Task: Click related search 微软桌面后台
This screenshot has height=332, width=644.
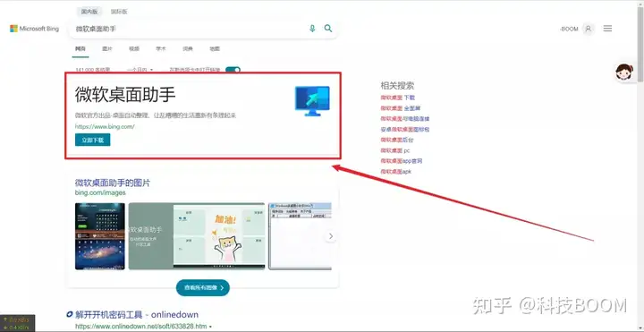Action: click(397, 140)
